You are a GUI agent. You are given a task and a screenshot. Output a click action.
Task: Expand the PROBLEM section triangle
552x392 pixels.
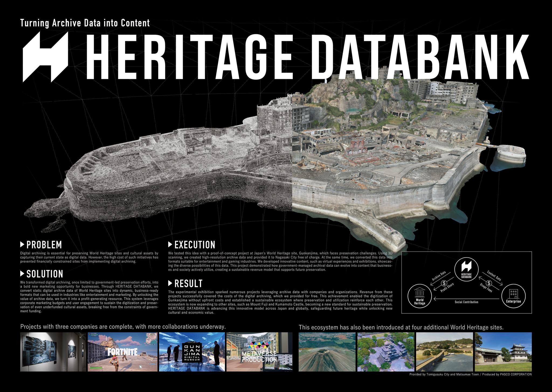click(x=22, y=245)
